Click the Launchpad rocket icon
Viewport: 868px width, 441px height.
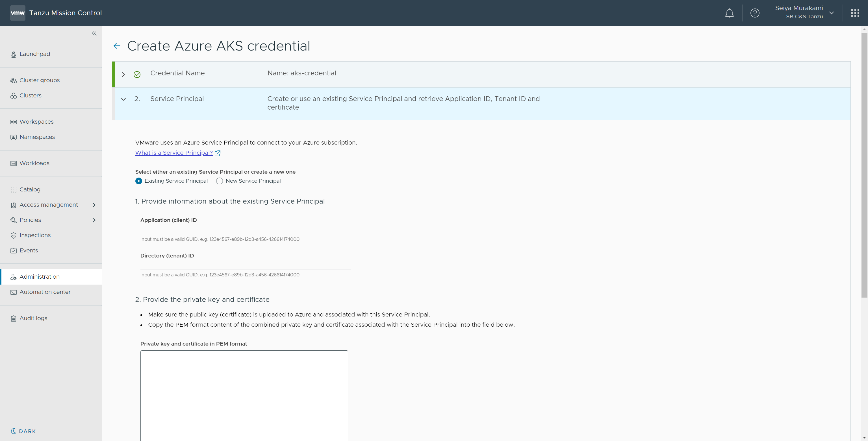point(14,54)
